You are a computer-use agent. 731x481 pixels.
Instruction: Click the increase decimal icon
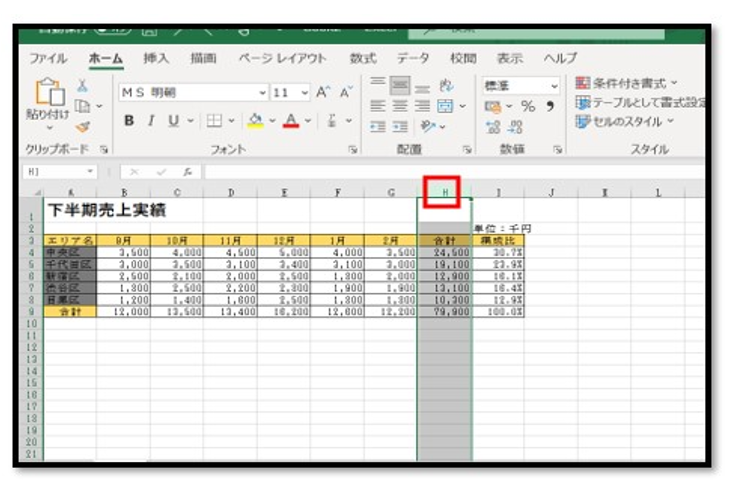tap(493, 127)
